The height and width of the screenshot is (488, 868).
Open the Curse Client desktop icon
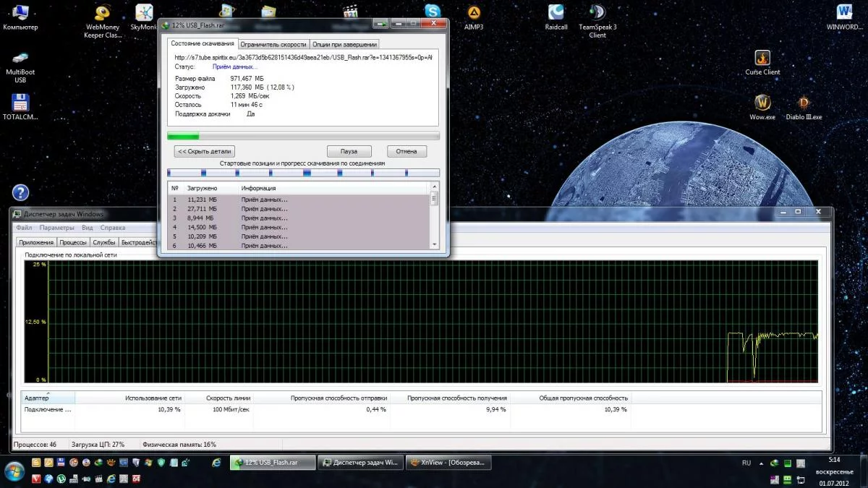tap(762, 59)
